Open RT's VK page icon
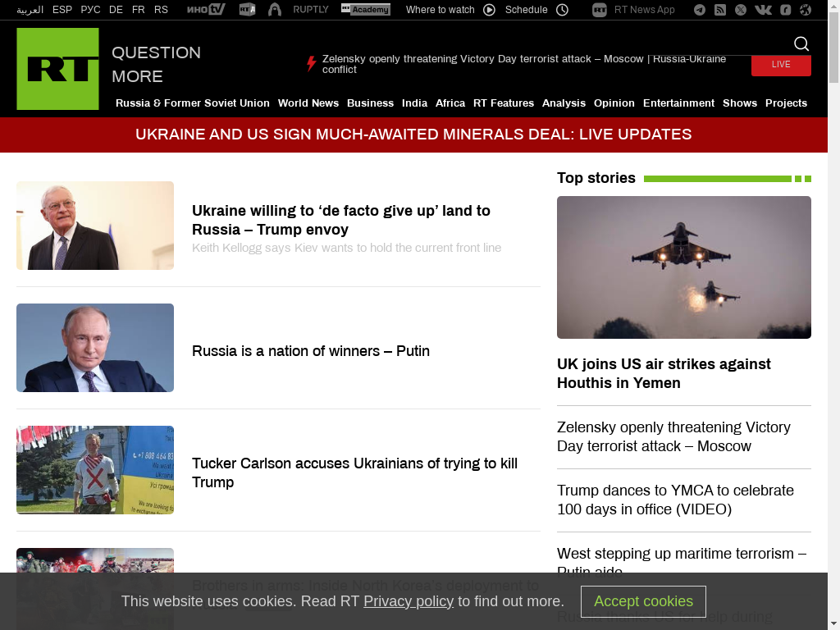 (x=763, y=10)
